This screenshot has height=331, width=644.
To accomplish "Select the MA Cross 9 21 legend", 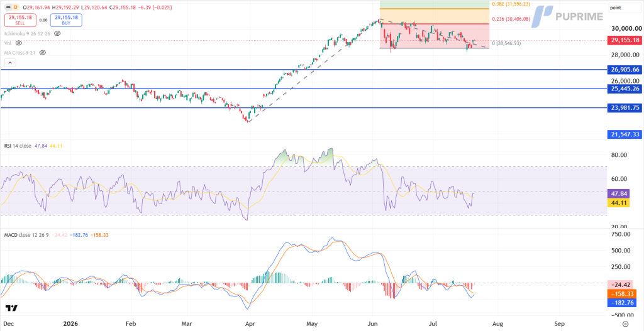I will coord(19,53).
